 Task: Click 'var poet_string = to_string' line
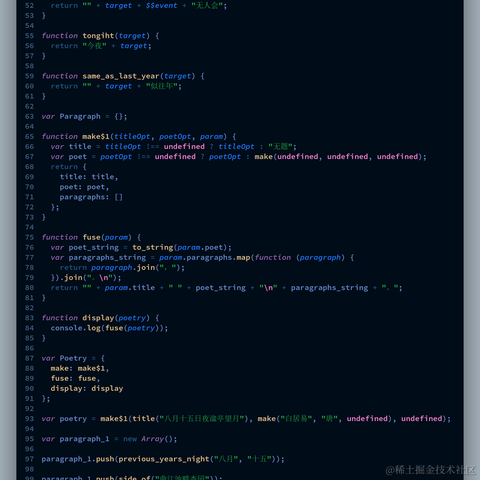coord(141,247)
